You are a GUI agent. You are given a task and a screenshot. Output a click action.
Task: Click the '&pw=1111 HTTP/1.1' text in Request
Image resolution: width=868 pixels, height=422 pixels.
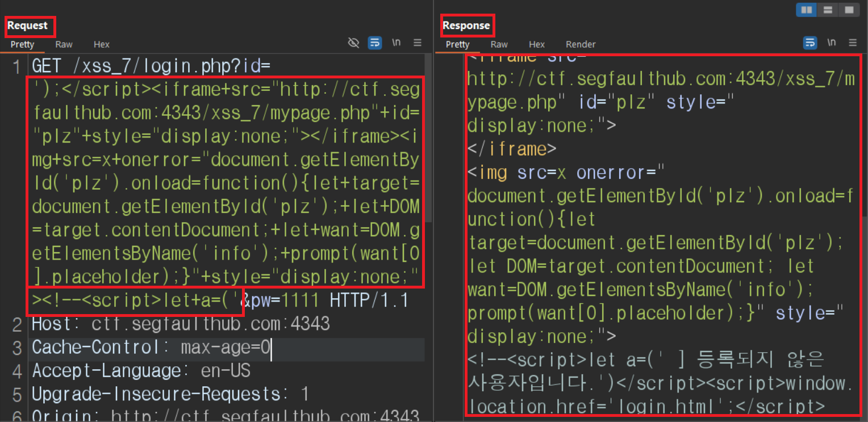tap(327, 300)
